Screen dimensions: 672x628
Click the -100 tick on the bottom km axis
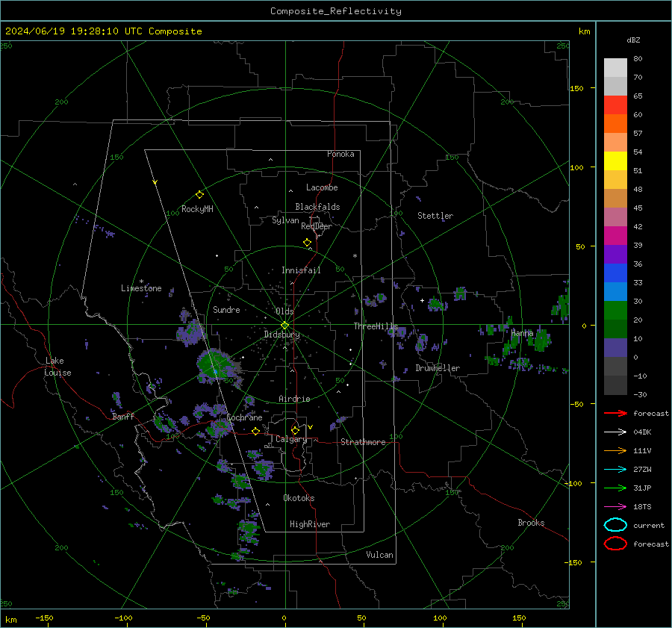(123, 618)
